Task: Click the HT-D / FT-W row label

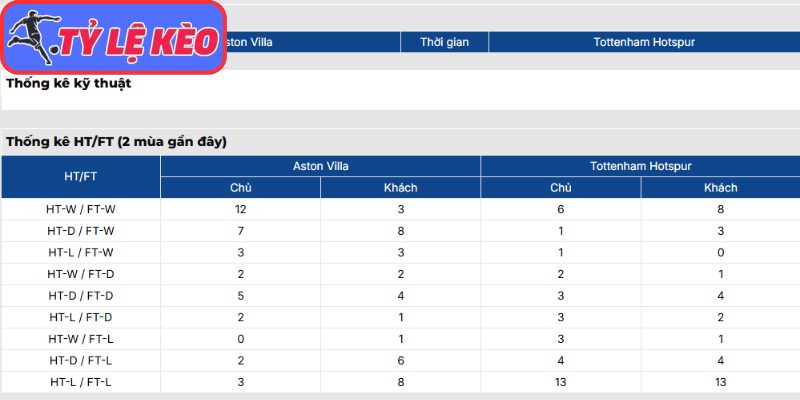Action: click(x=81, y=231)
